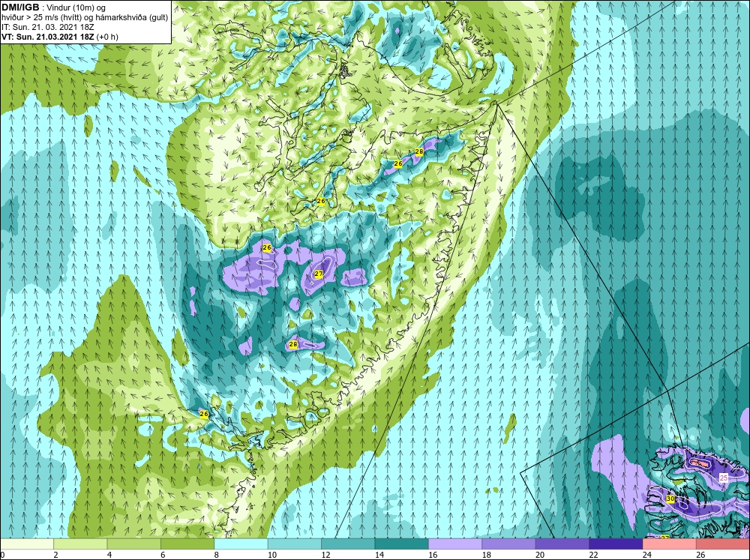Click the yellow '27' gust label in purple area
This screenshot has width=750, height=560.
click(x=319, y=274)
